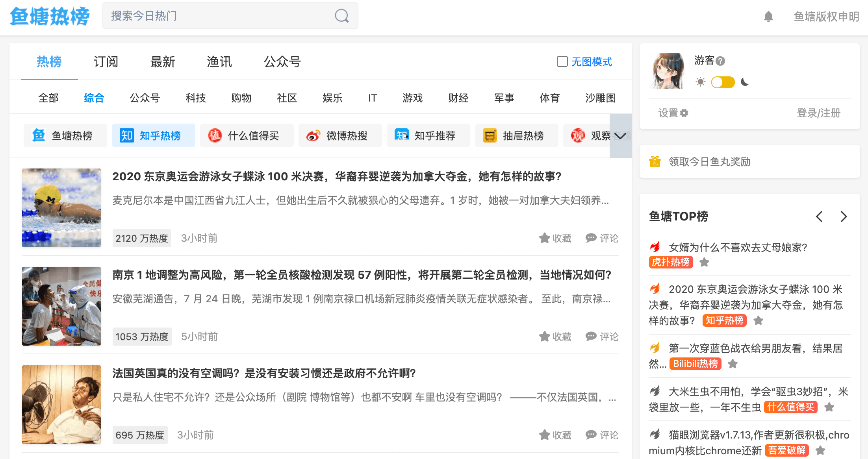Click the gift icon for 鱼丸 reward
Screen dimensions: 868x459
point(655,161)
